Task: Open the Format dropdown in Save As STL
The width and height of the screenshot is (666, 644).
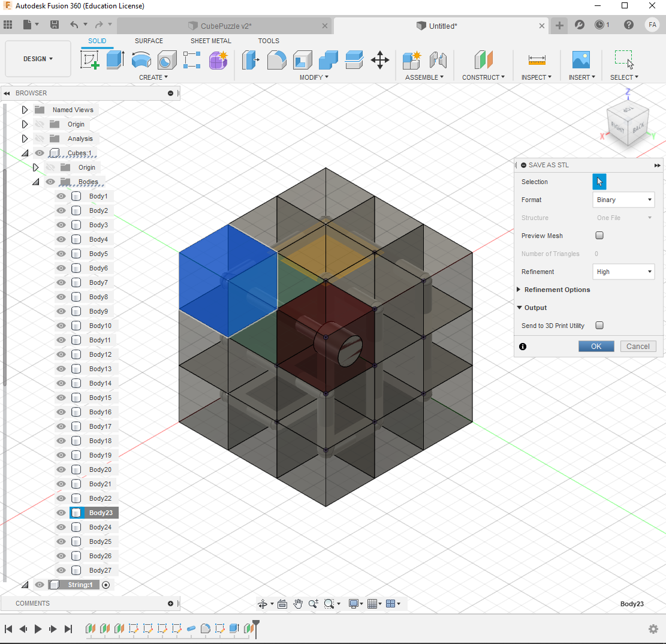Action: (x=623, y=200)
